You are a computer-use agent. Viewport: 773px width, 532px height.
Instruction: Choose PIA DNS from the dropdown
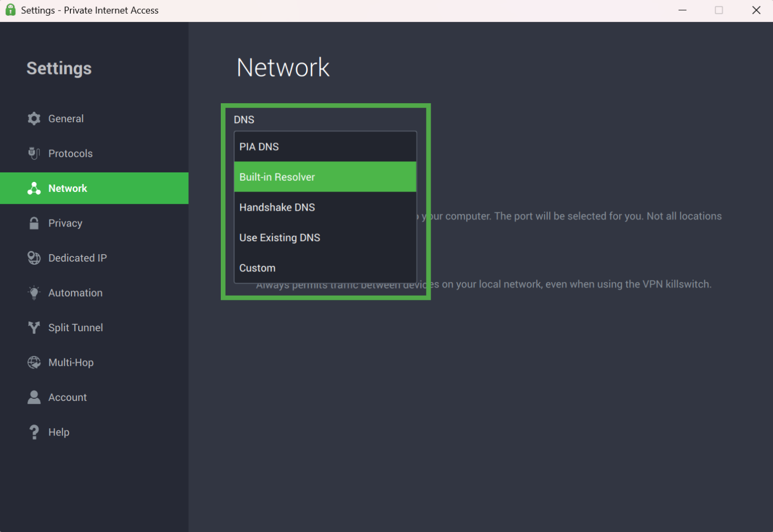click(325, 147)
